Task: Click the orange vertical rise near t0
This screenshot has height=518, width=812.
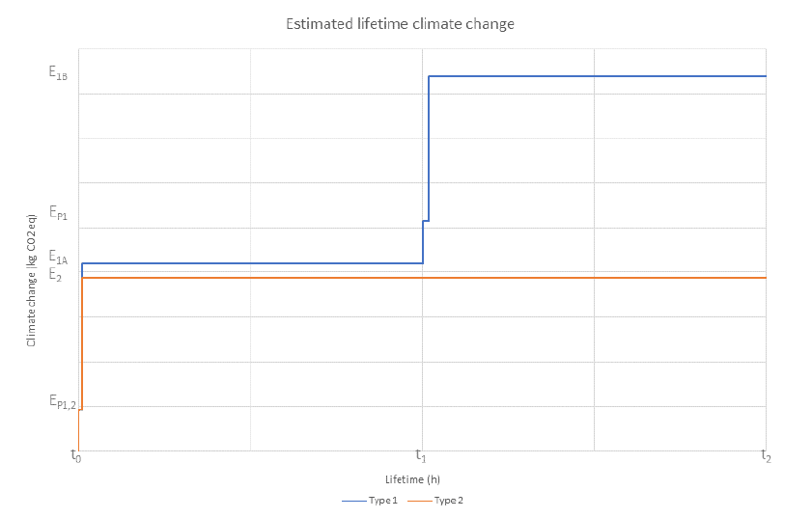Action: 82,343
